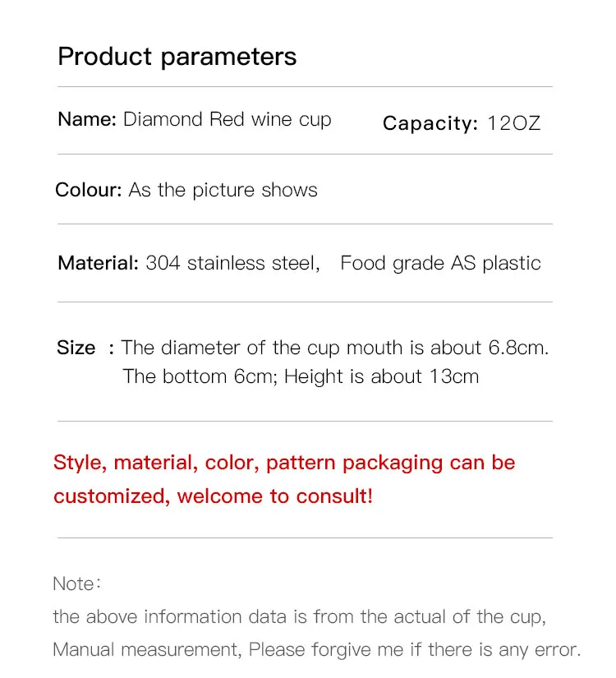The image size is (616, 678).
Task: Click '304 stainless steel,' text
Action: tap(232, 263)
